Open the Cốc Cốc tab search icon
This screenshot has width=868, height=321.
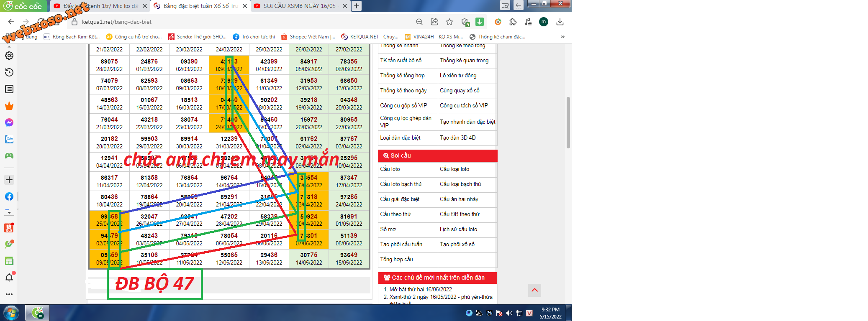(505, 5)
